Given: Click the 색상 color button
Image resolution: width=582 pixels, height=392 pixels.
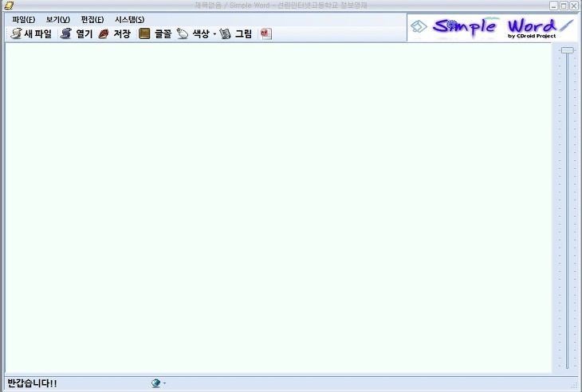Looking at the screenshot, I should 193,33.
